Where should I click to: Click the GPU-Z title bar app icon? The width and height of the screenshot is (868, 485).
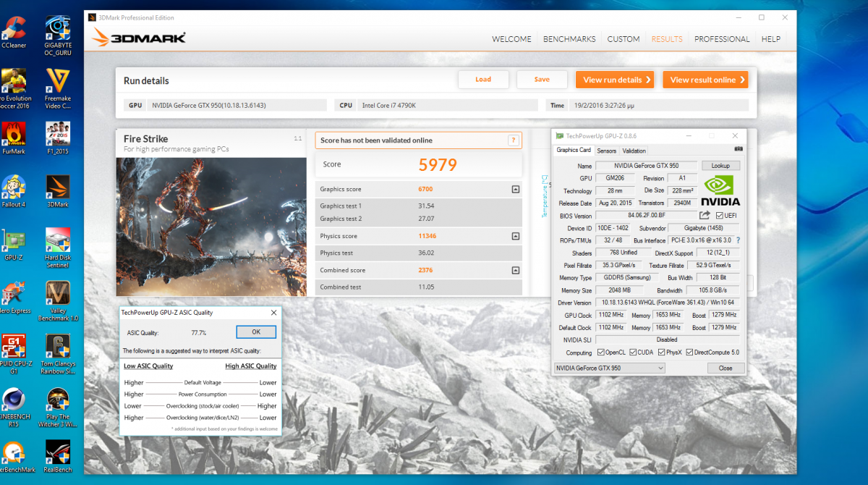coord(559,136)
